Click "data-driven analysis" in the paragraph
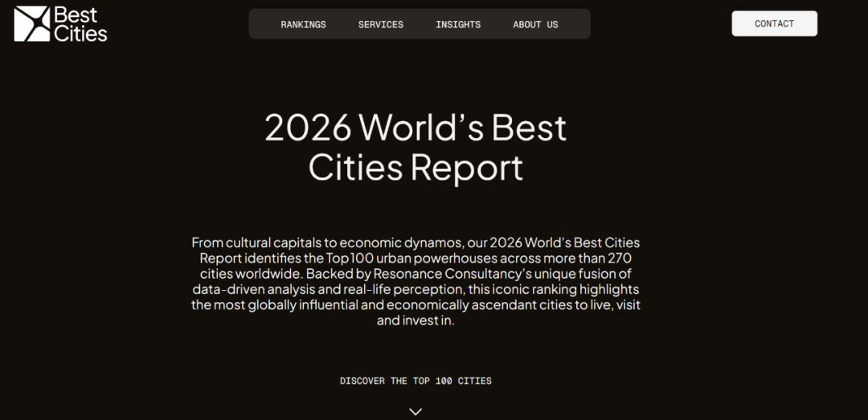 pyautogui.click(x=255, y=289)
